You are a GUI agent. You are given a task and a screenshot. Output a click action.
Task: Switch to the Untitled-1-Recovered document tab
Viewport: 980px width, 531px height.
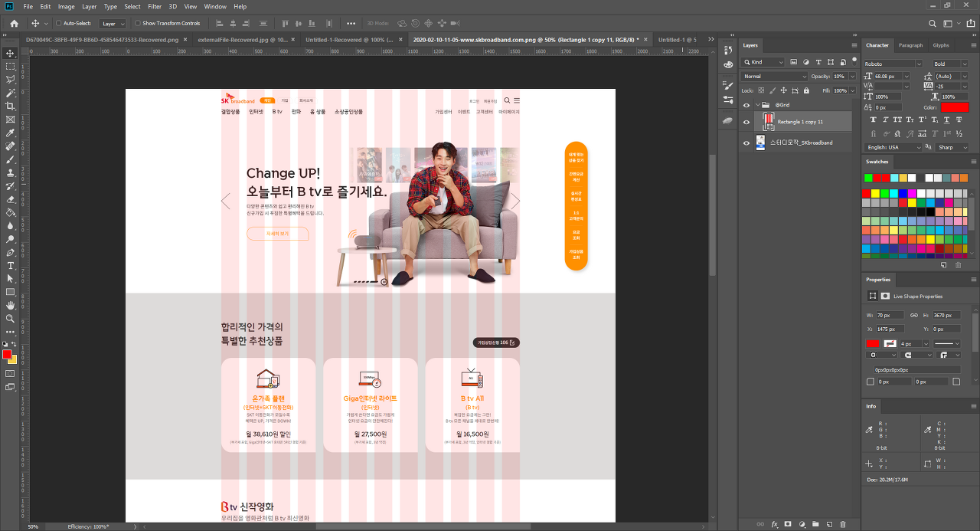click(x=349, y=39)
